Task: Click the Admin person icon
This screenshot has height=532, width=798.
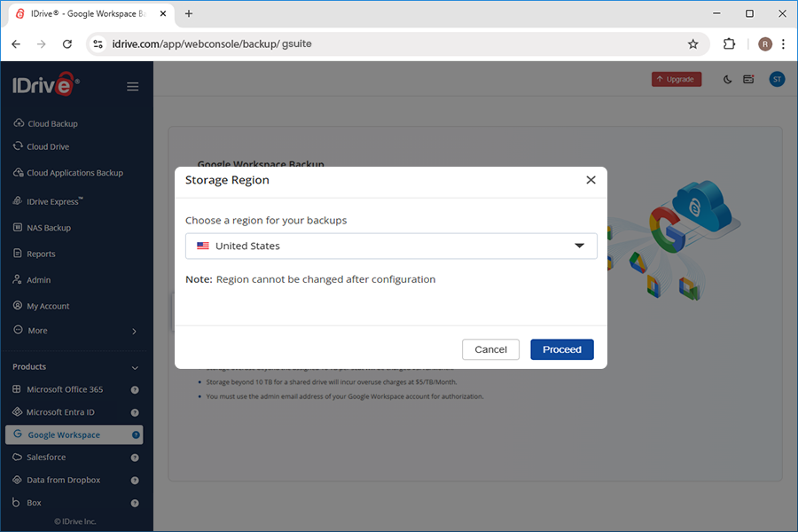Action: click(18, 279)
